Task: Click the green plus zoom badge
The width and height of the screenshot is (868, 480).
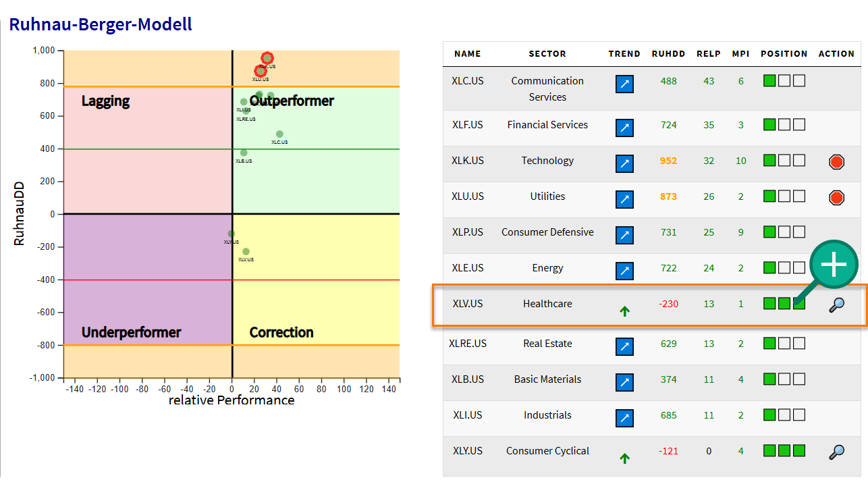Action: [x=834, y=266]
